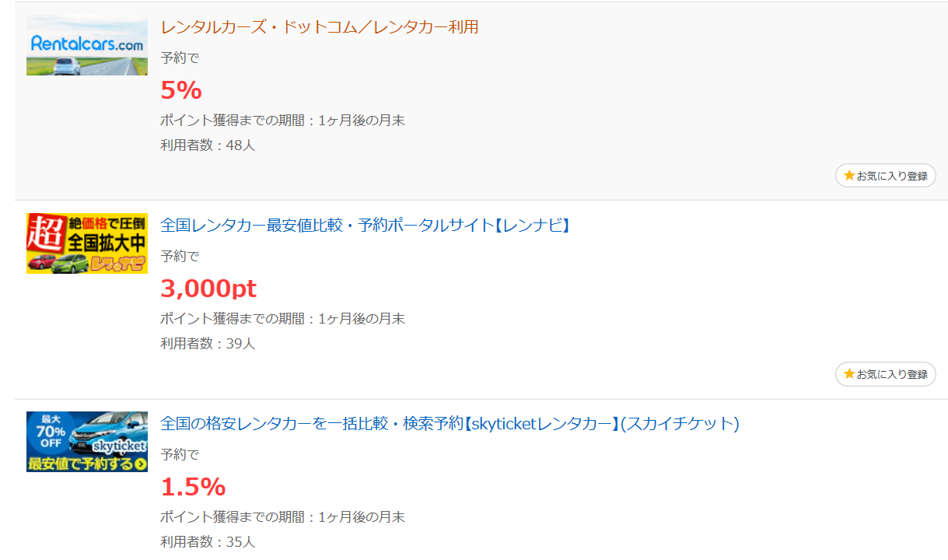Open 全国レンタカー最安値比較【レンナビ】 link
This screenshot has width=948, height=560.
(x=366, y=226)
